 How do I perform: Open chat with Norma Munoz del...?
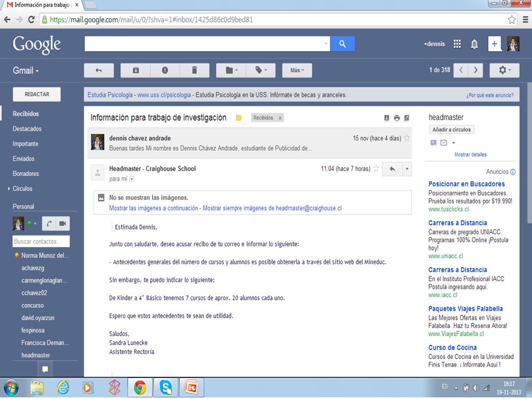(45, 255)
